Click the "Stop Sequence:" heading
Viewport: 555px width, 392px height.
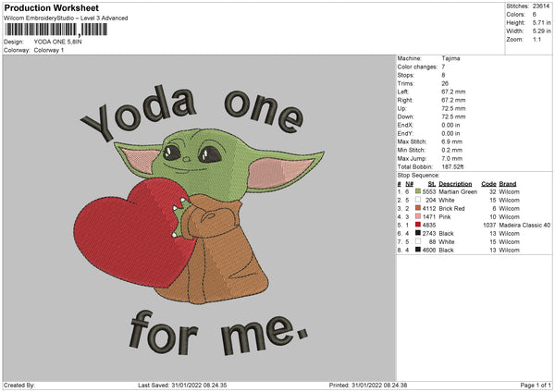(418, 176)
